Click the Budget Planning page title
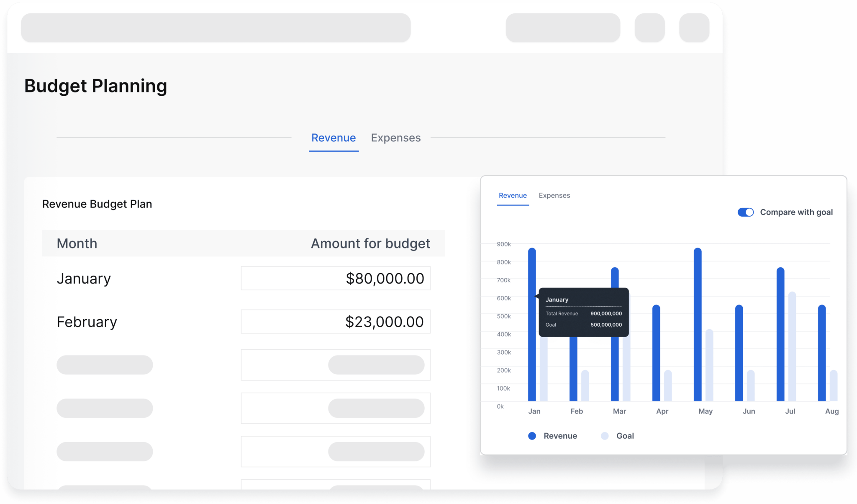The image size is (857, 504). pos(95,86)
